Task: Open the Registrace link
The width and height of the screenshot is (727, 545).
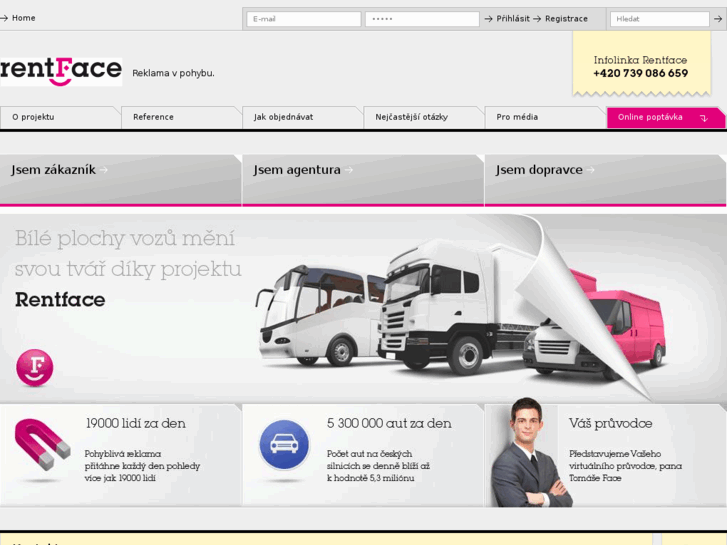Action: (566, 19)
